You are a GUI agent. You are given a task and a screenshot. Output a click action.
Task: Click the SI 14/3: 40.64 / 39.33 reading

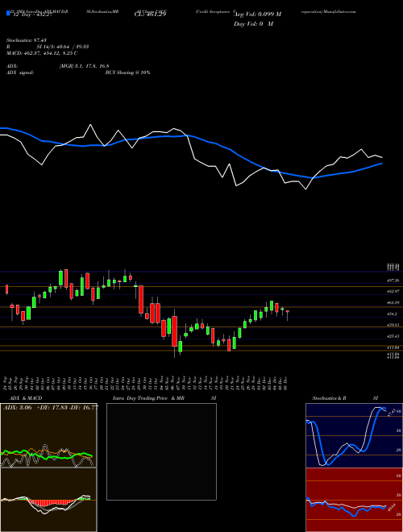pos(63,47)
